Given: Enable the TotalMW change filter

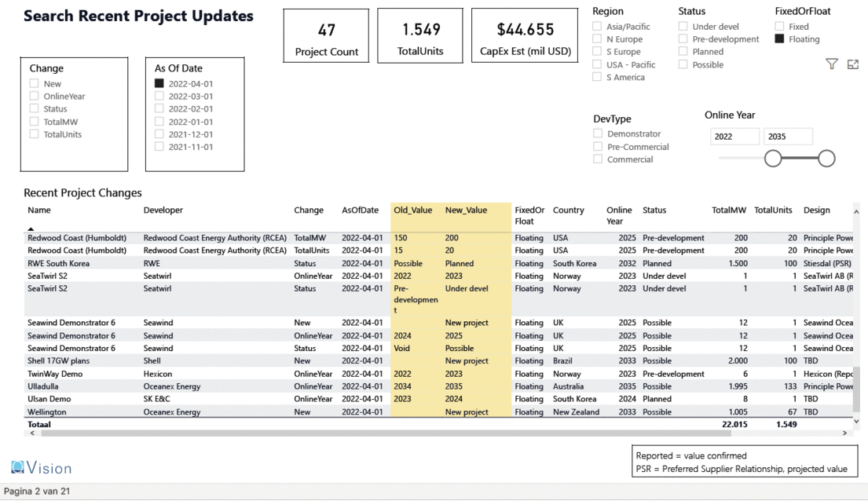Looking at the screenshot, I should (35, 122).
